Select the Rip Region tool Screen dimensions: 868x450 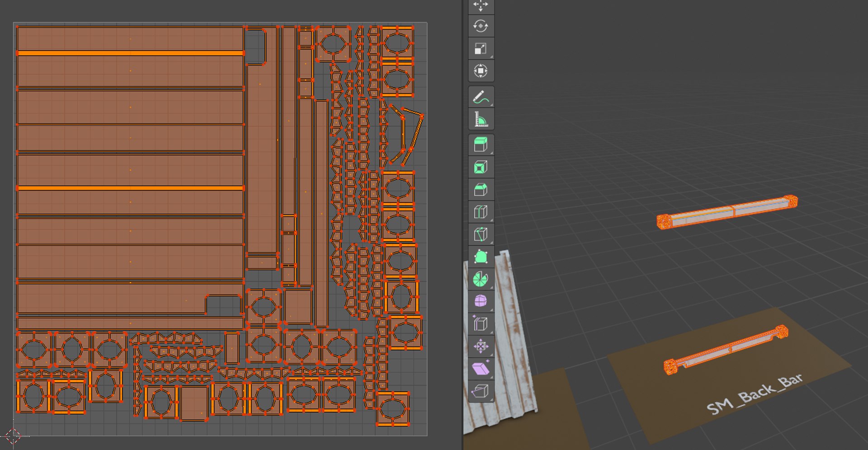pos(481,391)
